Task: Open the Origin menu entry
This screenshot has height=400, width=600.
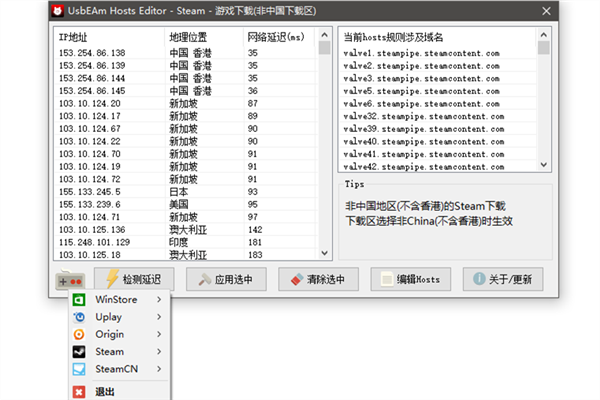Action: [119, 334]
